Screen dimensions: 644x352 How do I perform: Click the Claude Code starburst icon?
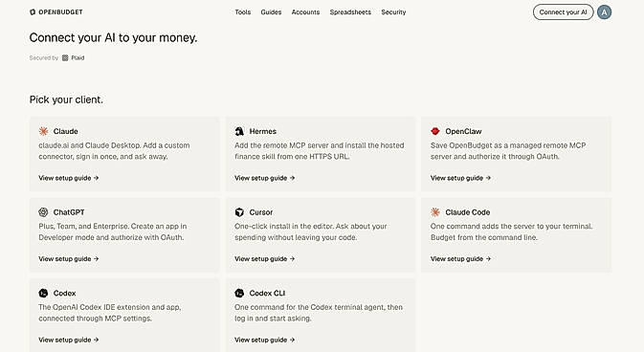pos(435,212)
